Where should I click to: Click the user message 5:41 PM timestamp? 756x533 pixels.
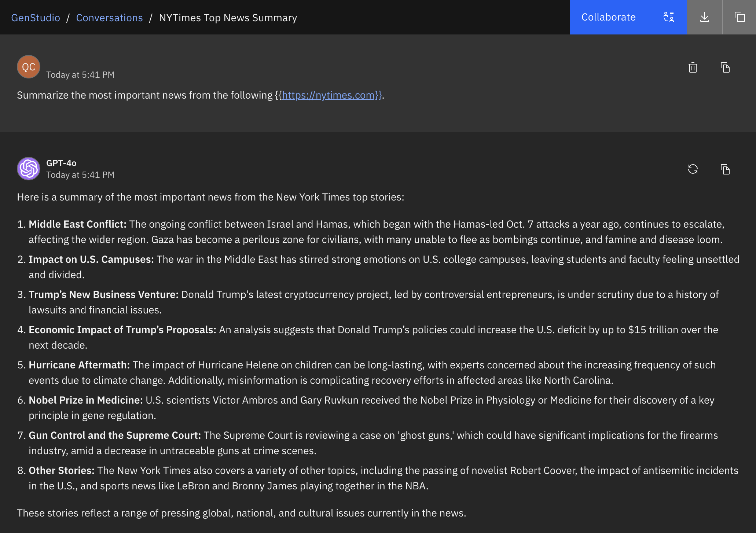coord(80,75)
